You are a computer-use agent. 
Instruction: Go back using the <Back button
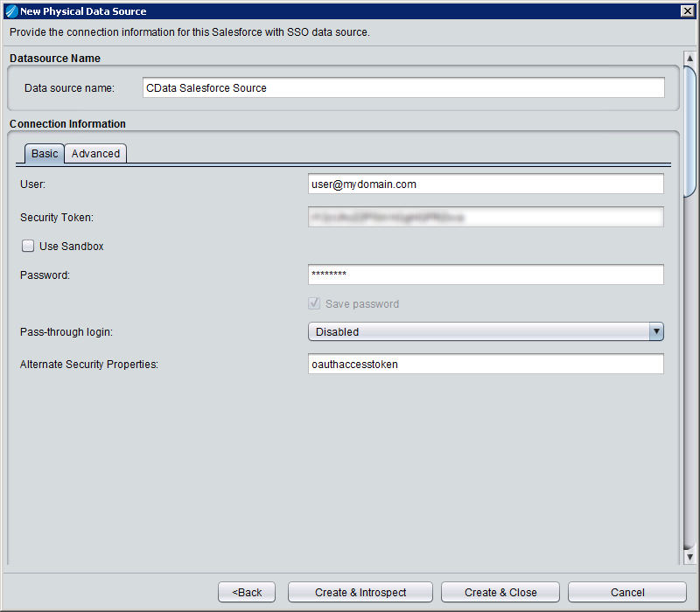tap(247, 592)
